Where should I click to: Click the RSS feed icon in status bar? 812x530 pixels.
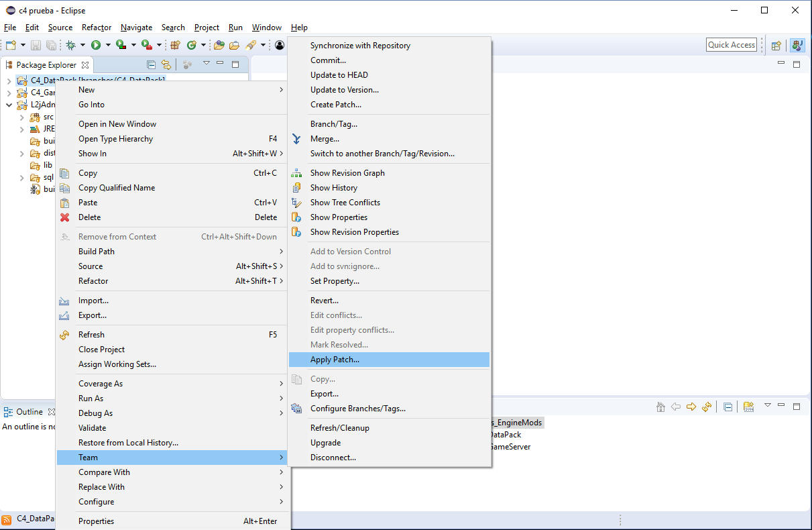6,519
